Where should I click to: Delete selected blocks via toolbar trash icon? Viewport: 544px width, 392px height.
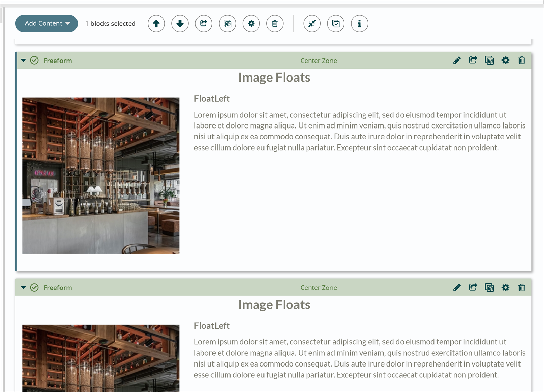tap(275, 23)
